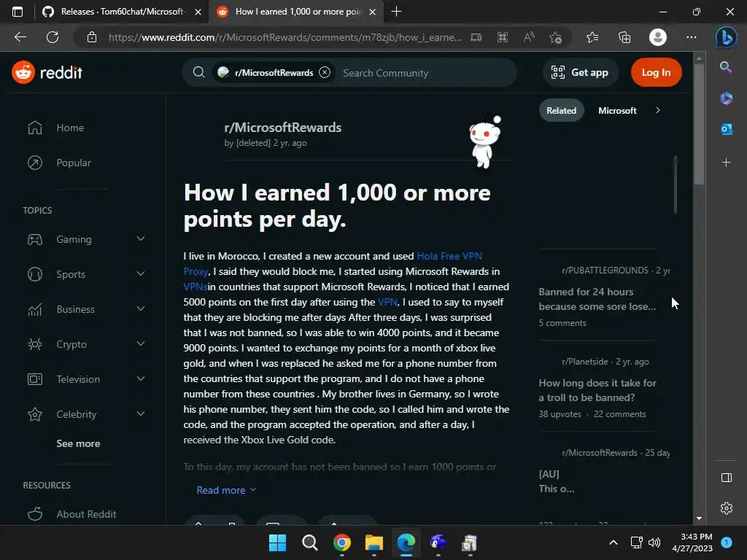This screenshot has width=747, height=560.
Task: Open a new browser tab
Action: tap(396, 12)
